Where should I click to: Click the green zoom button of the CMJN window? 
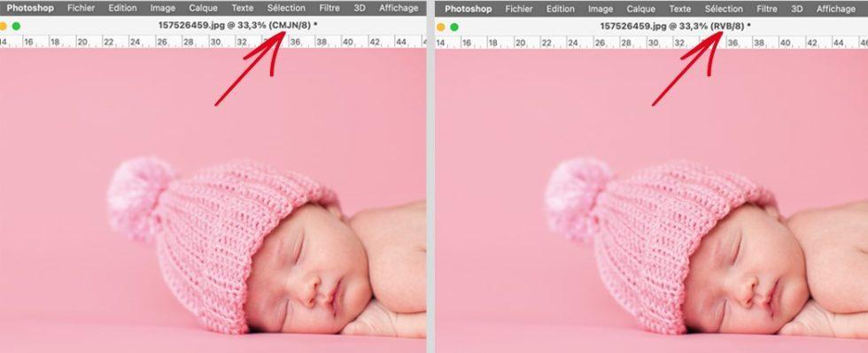coord(16,26)
